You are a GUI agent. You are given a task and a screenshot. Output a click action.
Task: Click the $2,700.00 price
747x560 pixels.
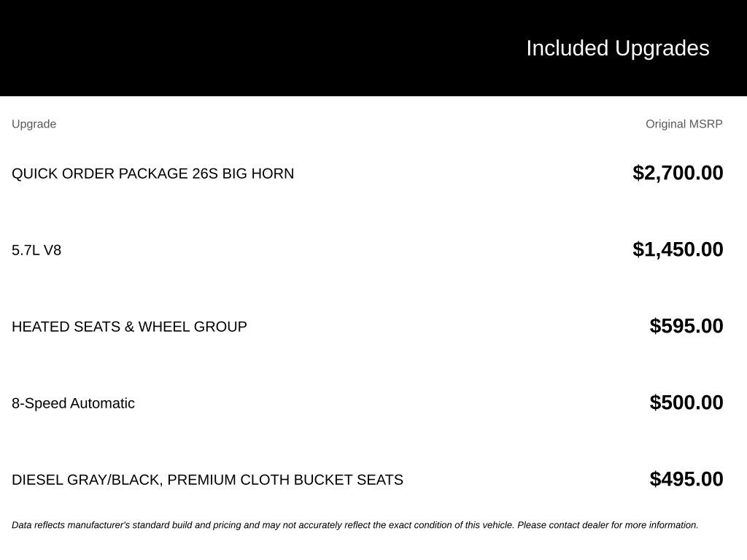click(x=678, y=173)
